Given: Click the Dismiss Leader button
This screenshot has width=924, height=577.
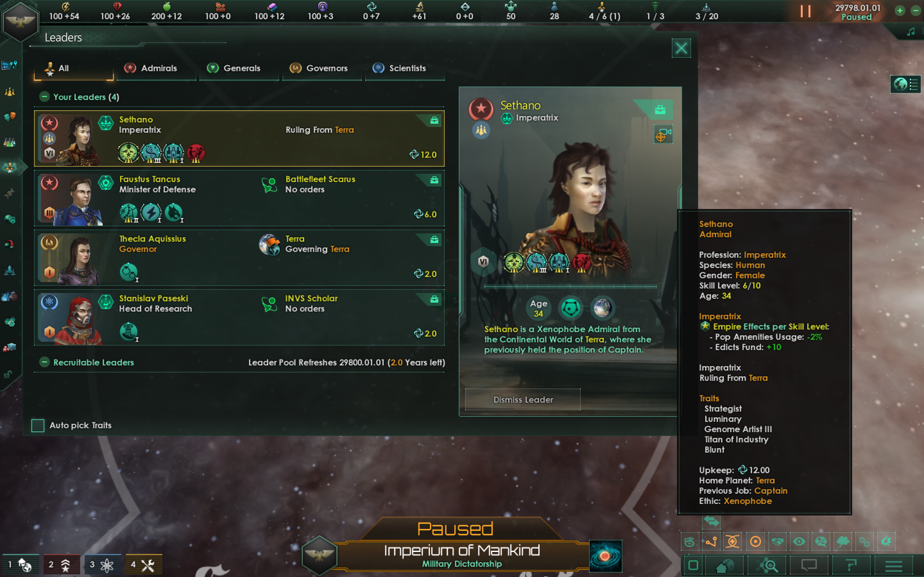Looking at the screenshot, I should (523, 399).
